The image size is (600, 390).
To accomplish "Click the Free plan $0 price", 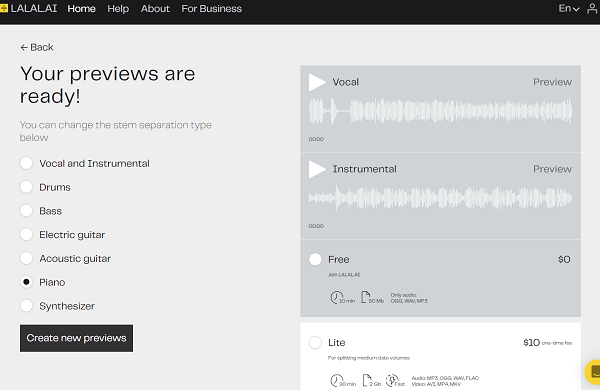I will coord(564,259).
